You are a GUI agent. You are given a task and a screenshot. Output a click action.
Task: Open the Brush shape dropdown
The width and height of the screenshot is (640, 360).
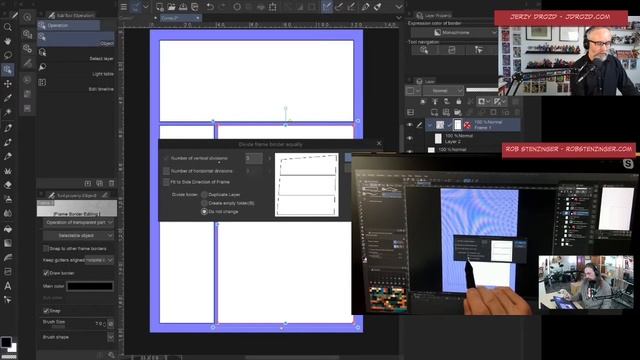[110, 337]
